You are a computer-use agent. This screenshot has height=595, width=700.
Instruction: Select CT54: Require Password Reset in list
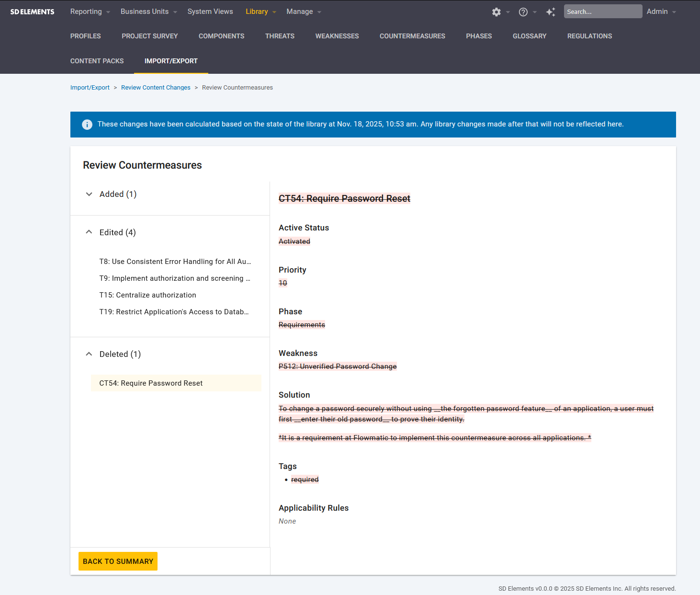[151, 383]
